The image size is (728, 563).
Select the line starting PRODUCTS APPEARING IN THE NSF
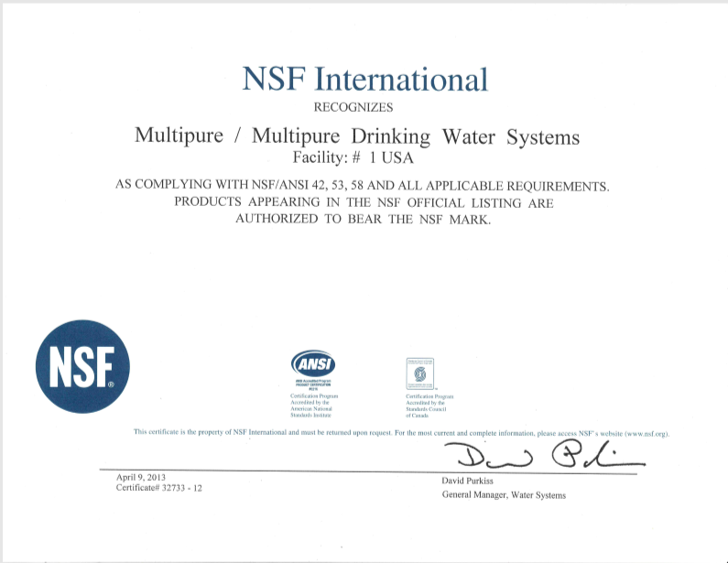coord(364,201)
